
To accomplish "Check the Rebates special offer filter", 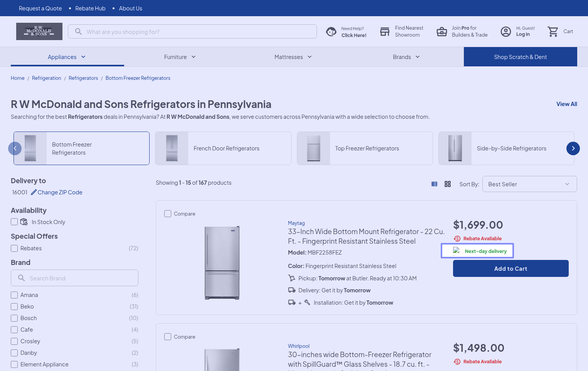I will (14, 248).
